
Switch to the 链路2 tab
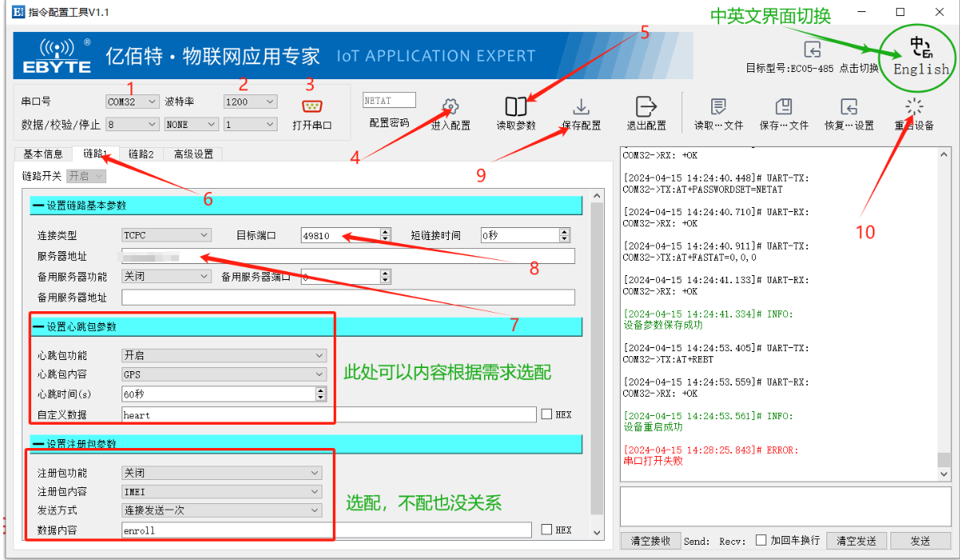tap(142, 154)
